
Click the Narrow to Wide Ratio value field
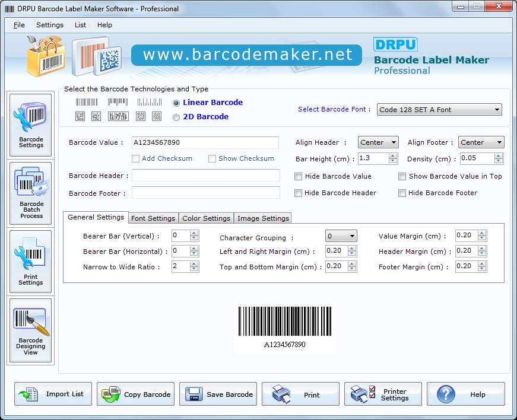click(x=180, y=266)
